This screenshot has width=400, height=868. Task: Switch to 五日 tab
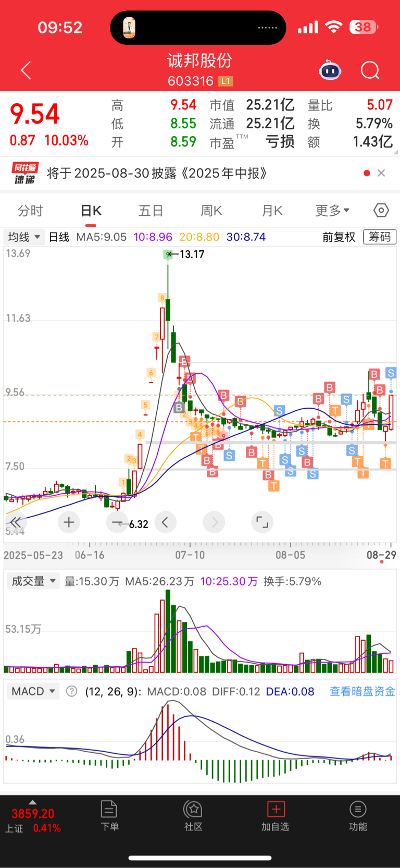(x=151, y=211)
